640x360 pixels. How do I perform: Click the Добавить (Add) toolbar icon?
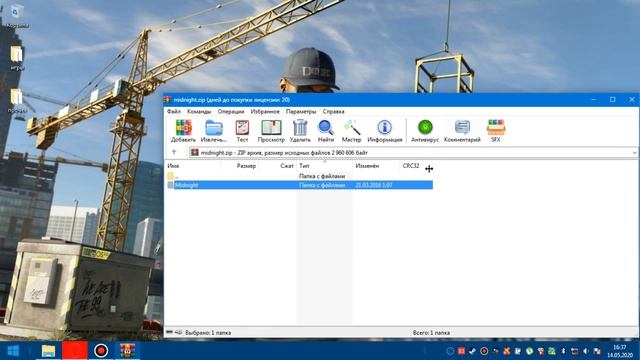pyautogui.click(x=183, y=131)
